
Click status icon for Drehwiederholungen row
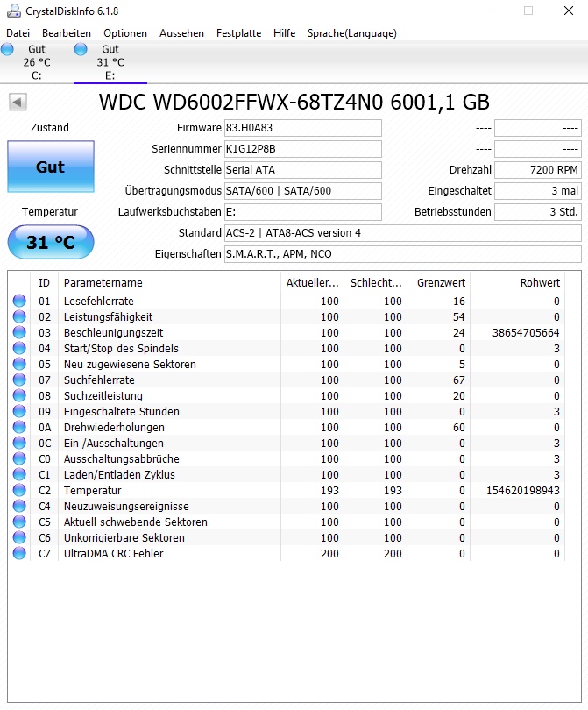coord(19,427)
